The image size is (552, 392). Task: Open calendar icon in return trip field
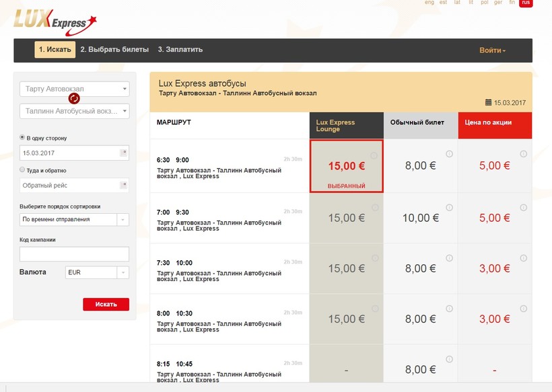pos(123,185)
